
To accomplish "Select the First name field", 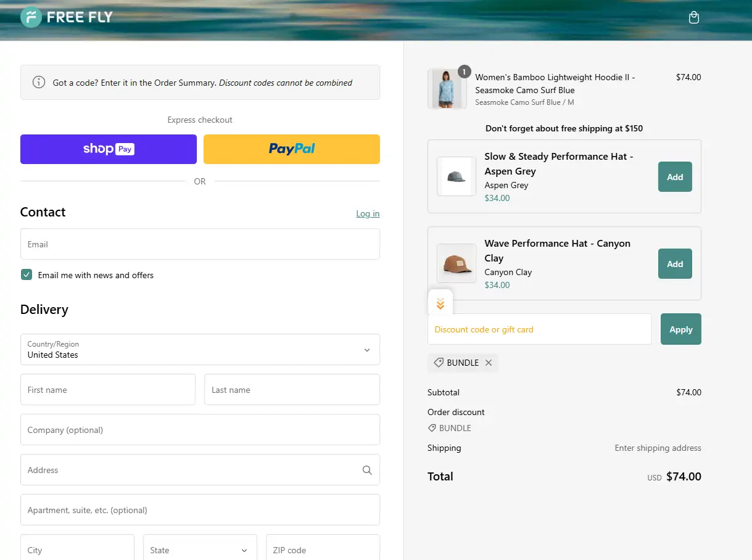I will [x=108, y=390].
